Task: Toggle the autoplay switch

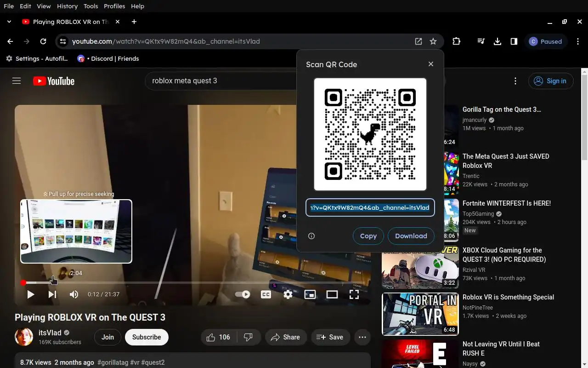Action: [x=243, y=294]
